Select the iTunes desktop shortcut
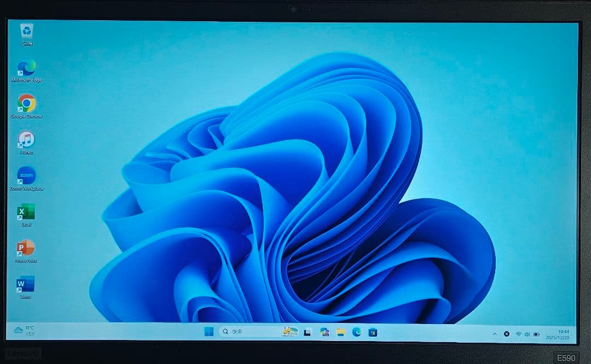591x364 pixels. coord(26,140)
